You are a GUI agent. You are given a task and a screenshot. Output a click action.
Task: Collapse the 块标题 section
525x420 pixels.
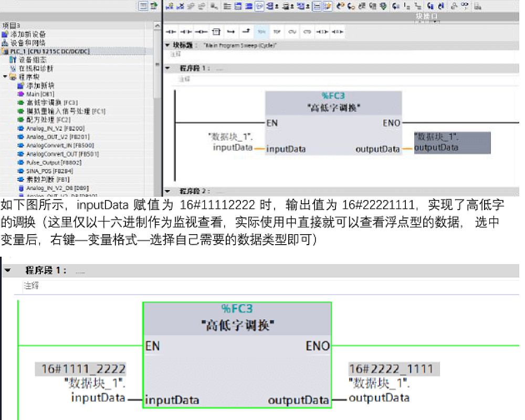tap(168, 46)
